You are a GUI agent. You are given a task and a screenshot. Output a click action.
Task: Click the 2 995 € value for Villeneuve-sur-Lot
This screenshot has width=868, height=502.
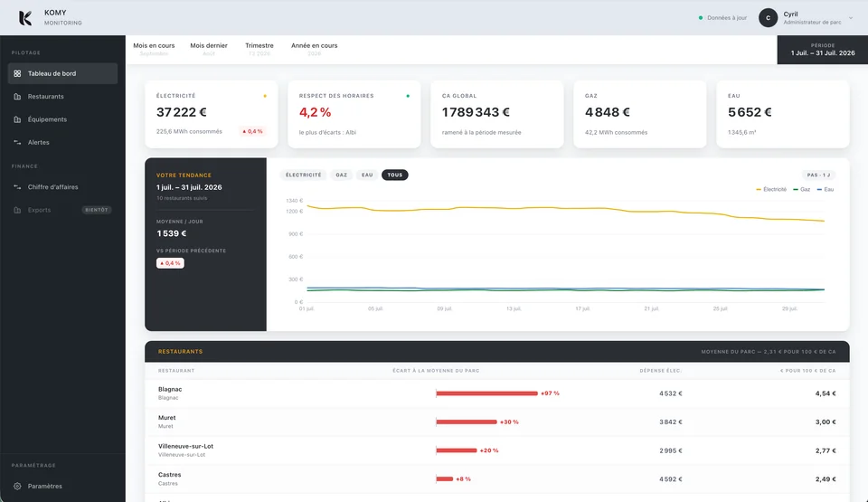670,450
